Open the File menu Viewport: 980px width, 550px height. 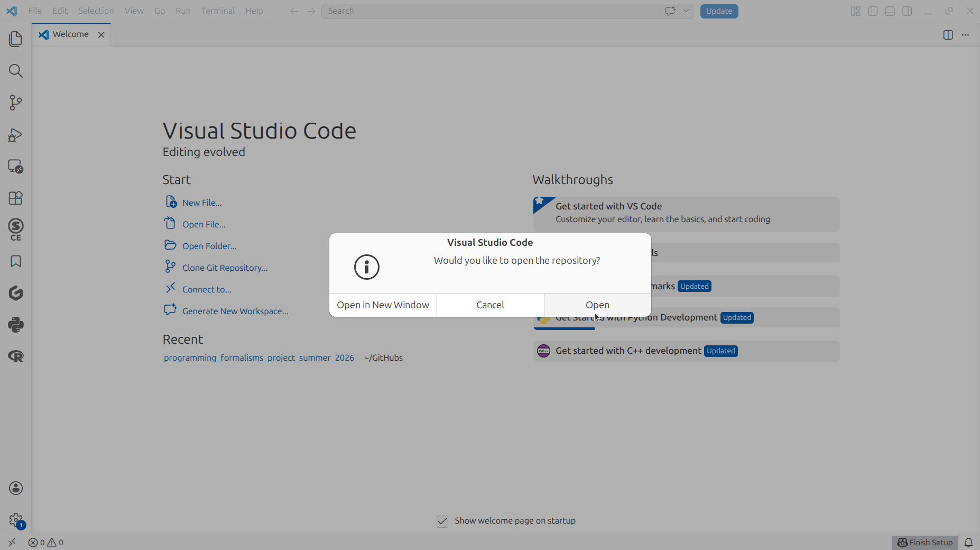[x=35, y=11]
